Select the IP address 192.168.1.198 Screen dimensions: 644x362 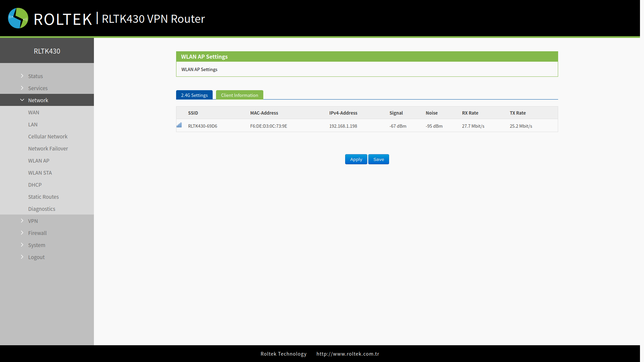(x=343, y=126)
